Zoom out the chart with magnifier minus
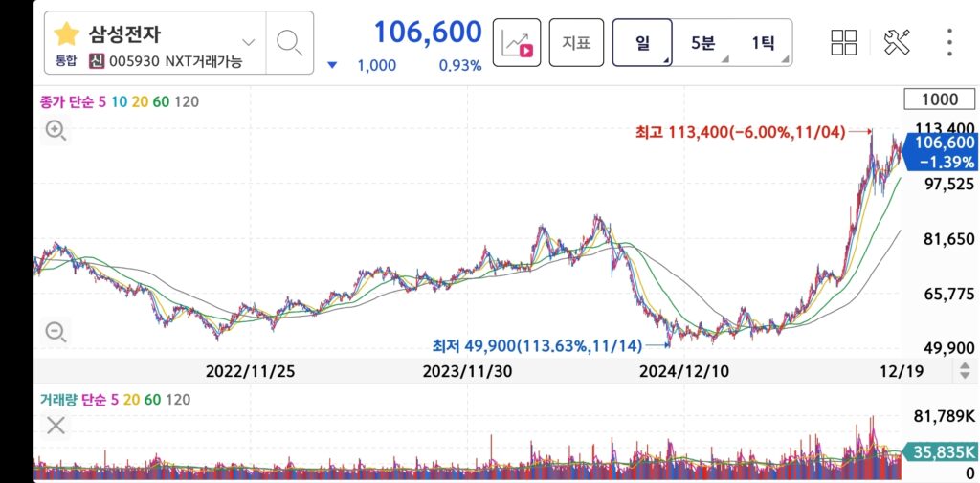Viewport: 980px width, 483px height. tap(56, 333)
